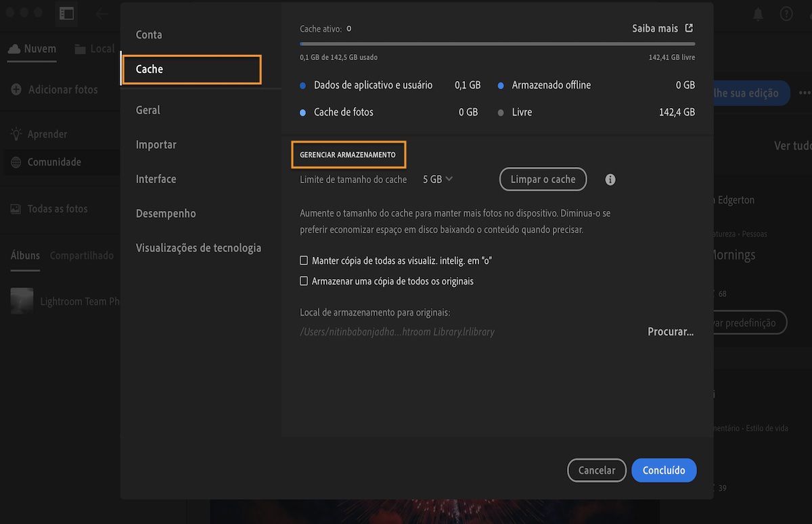Click the info icon beside Limpar o cache
Screen dimensions: 812x524
609,179
